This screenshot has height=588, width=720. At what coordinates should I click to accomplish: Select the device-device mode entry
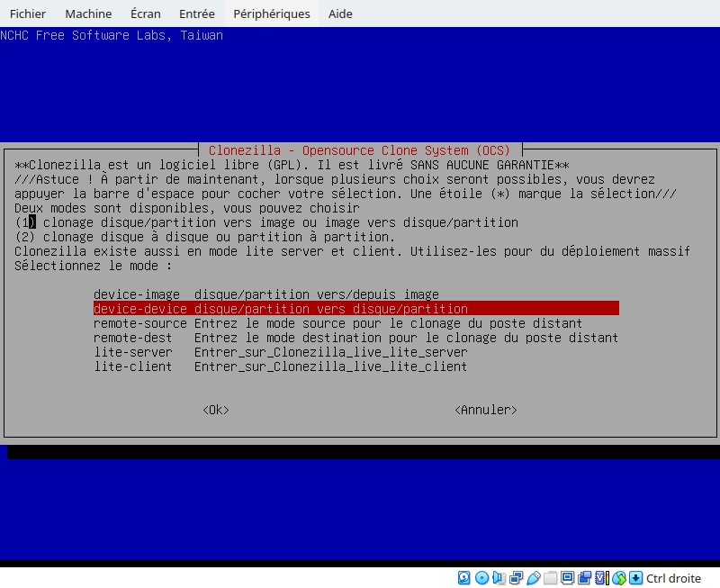coord(356,308)
